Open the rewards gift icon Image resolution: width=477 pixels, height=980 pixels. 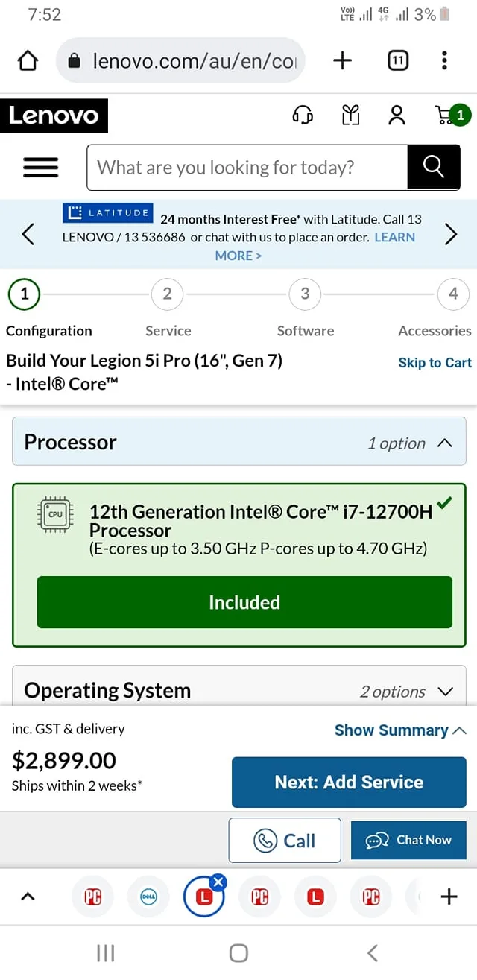pos(350,115)
